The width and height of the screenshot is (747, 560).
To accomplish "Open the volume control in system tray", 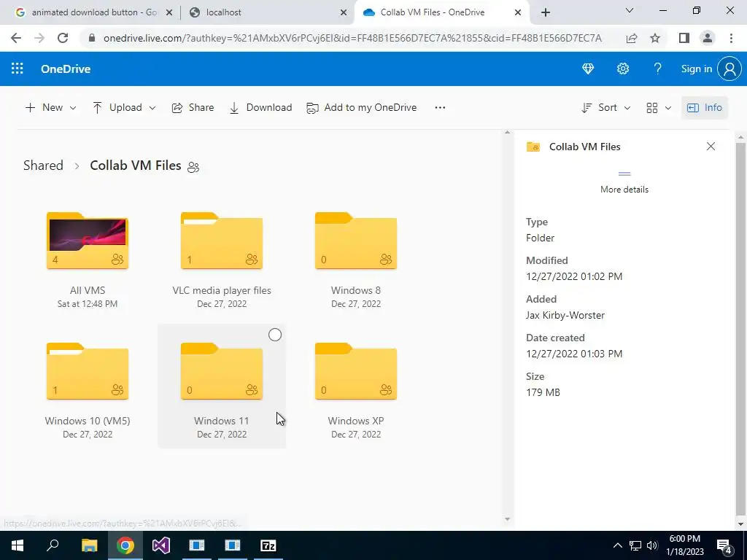I will pyautogui.click(x=652, y=545).
